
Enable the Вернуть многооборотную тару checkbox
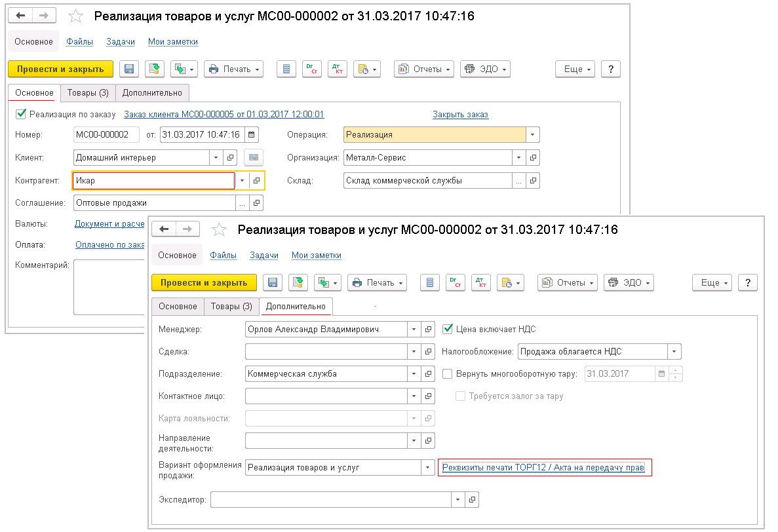click(448, 374)
